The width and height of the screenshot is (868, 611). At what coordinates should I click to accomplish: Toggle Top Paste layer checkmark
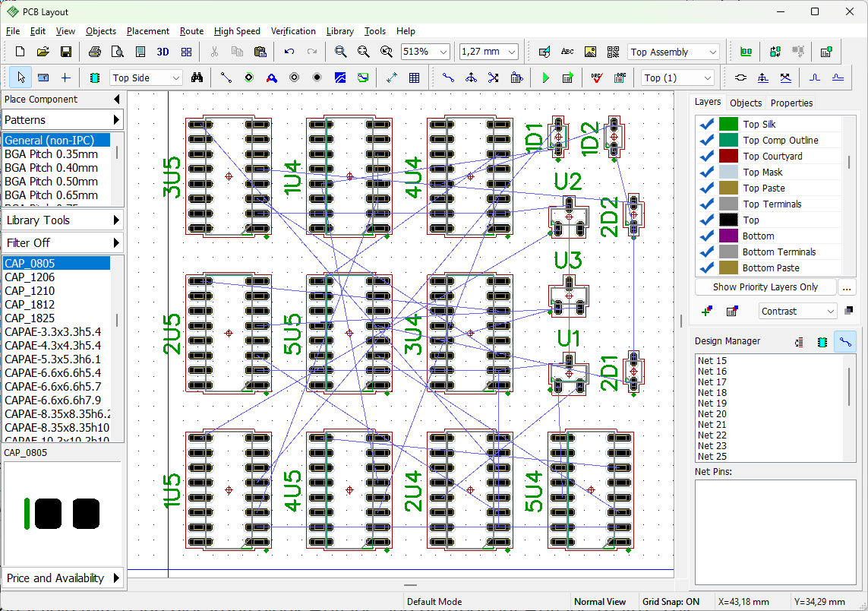click(x=706, y=188)
